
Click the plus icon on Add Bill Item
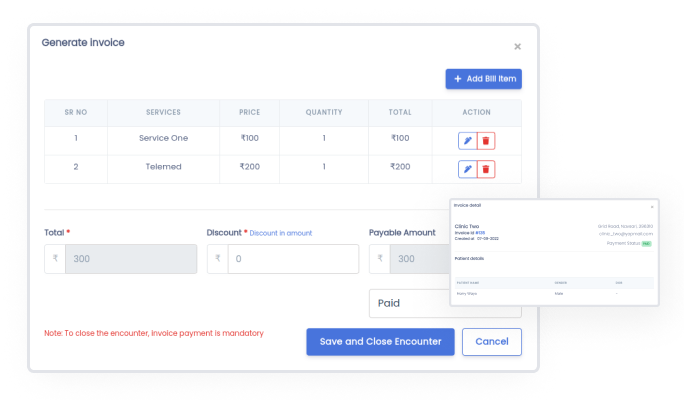tap(458, 79)
